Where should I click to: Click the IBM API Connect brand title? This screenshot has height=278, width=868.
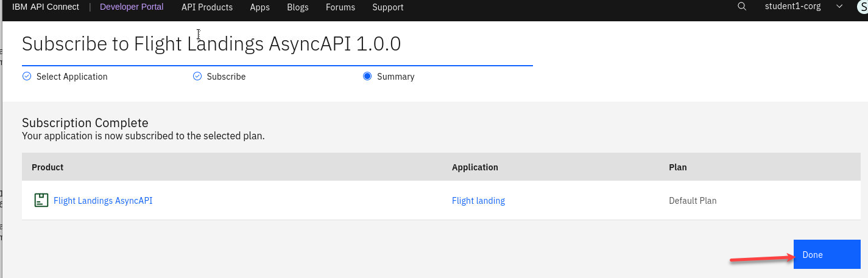46,7
